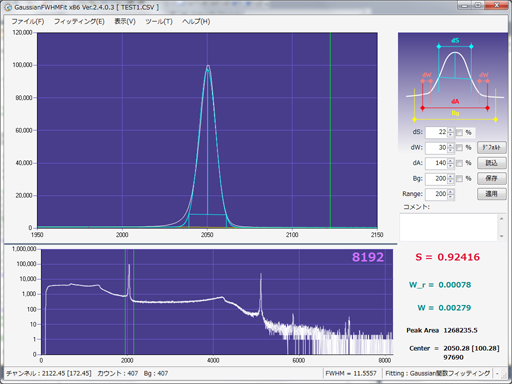The width and height of the screenshot is (512, 384).
Task: Open the 表示(V) menu
Action: coord(125,21)
